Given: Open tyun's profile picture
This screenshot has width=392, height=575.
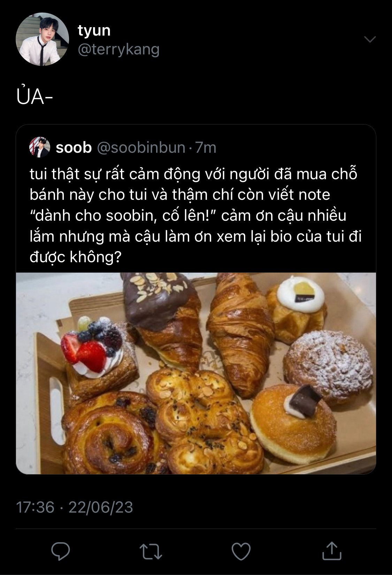Looking at the screenshot, I should point(42,39).
